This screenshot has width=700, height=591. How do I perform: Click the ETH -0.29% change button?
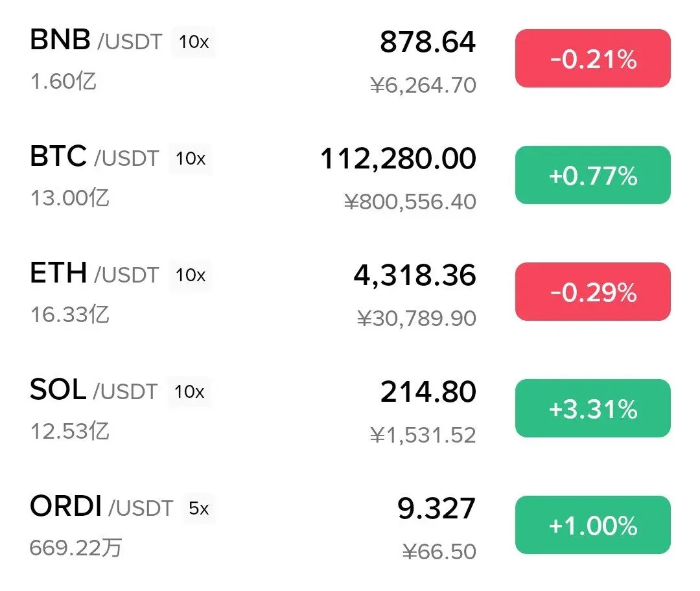click(593, 292)
